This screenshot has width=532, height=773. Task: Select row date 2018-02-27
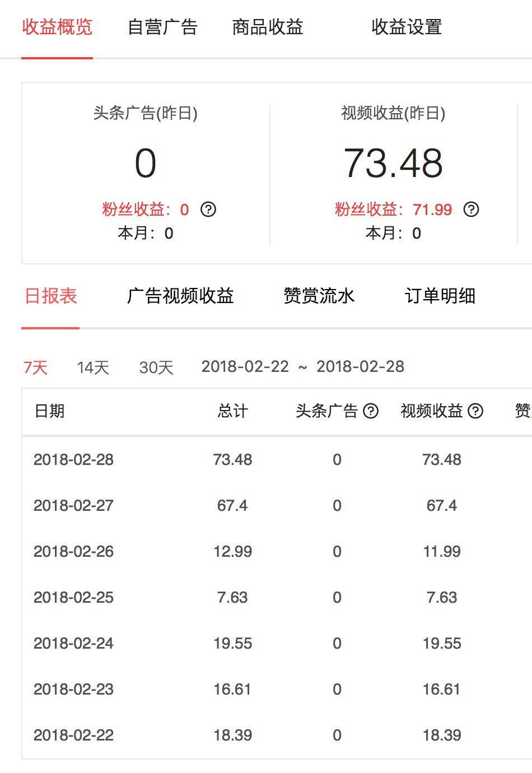coord(73,506)
